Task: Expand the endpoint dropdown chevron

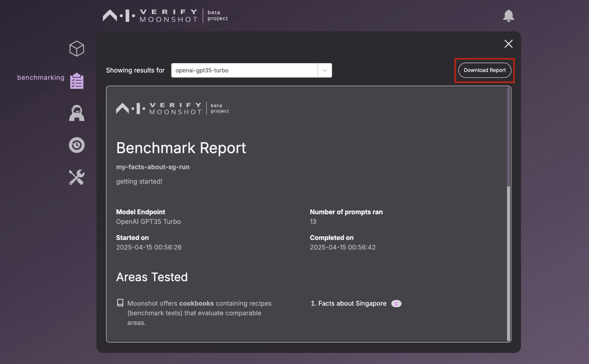Action: 325,70
